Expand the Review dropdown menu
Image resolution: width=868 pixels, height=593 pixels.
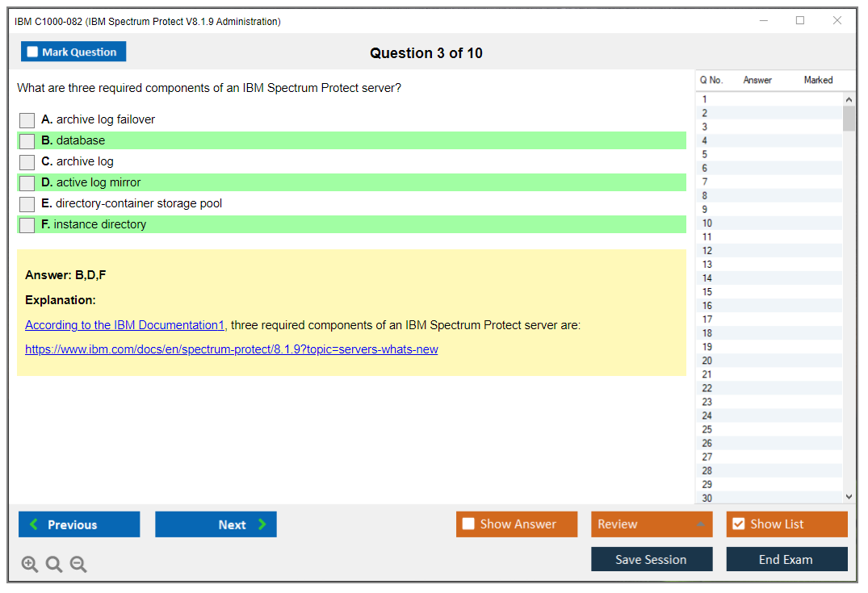pyautogui.click(x=699, y=524)
